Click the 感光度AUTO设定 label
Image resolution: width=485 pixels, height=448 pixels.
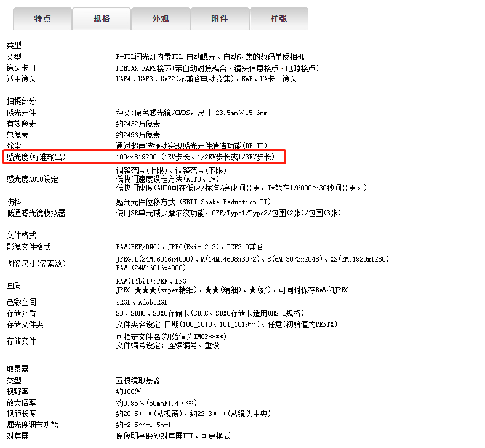click(32, 179)
